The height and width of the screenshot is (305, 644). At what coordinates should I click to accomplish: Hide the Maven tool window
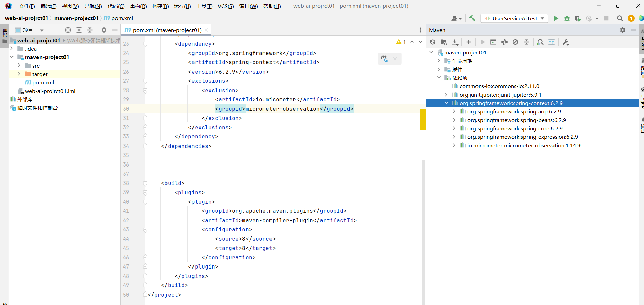click(x=634, y=30)
